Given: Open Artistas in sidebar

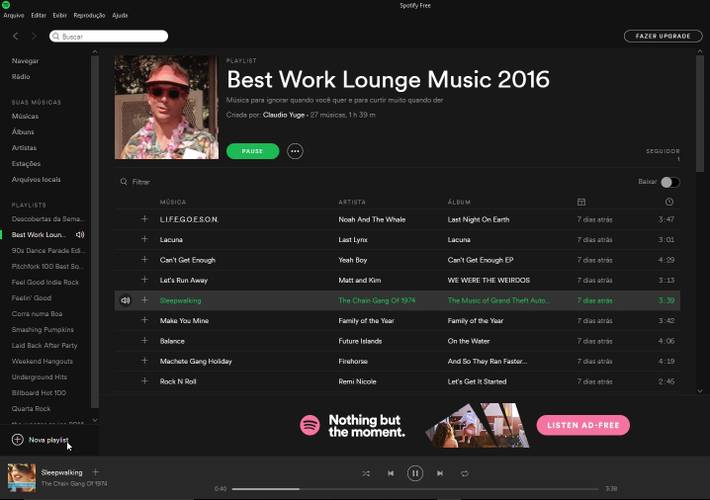Looking at the screenshot, I should 24,148.
